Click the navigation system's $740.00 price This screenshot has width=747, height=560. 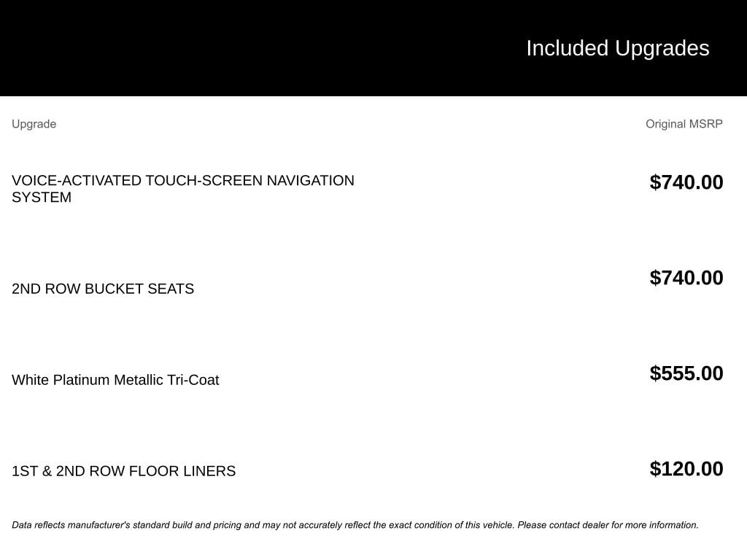[686, 182]
